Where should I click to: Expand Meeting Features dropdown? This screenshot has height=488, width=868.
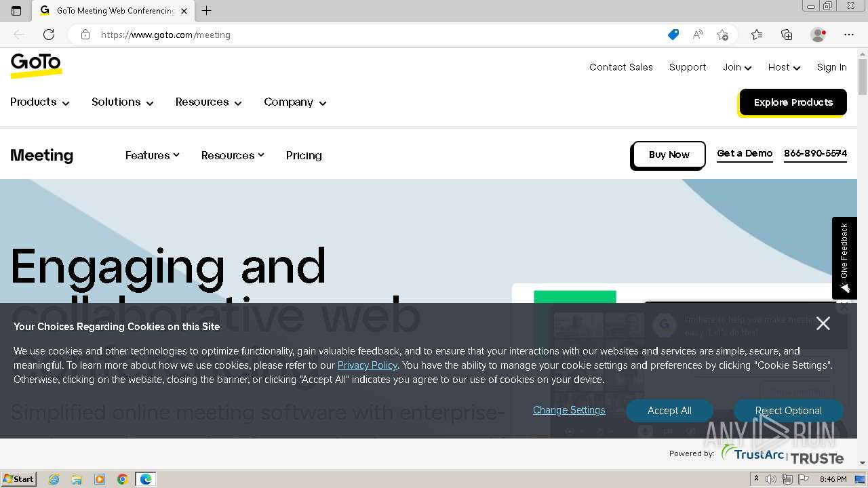[x=153, y=155]
